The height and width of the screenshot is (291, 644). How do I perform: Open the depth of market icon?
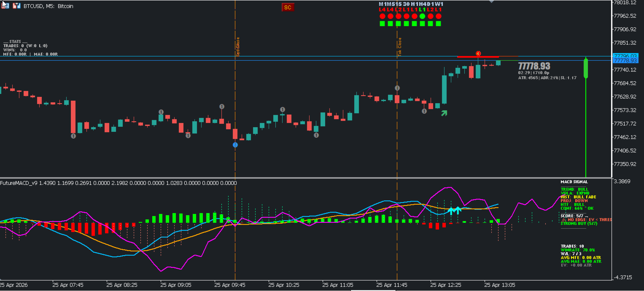[x=16, y=6]
